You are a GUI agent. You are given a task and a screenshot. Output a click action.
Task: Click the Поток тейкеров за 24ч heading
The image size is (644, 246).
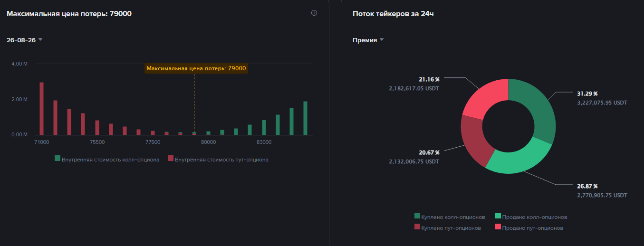click(x=393, y=14)
